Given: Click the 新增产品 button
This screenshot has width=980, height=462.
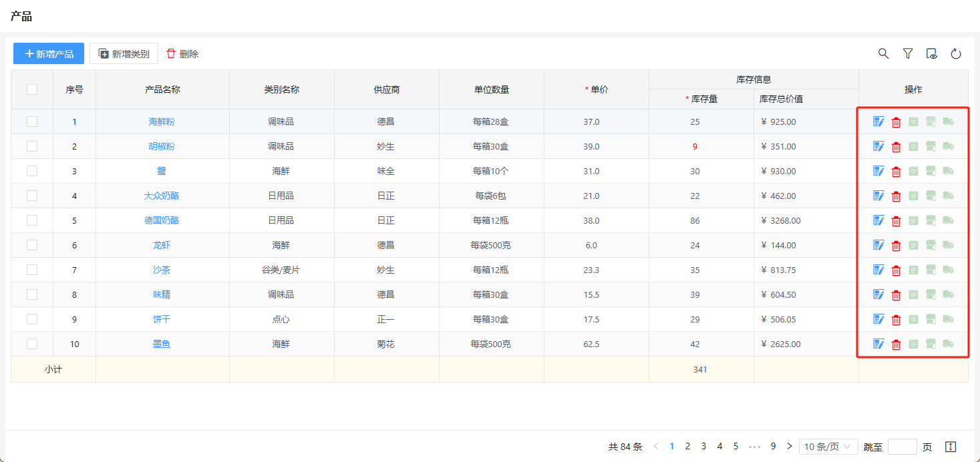Looking at the screenshot, I should [x=49, y=53].
